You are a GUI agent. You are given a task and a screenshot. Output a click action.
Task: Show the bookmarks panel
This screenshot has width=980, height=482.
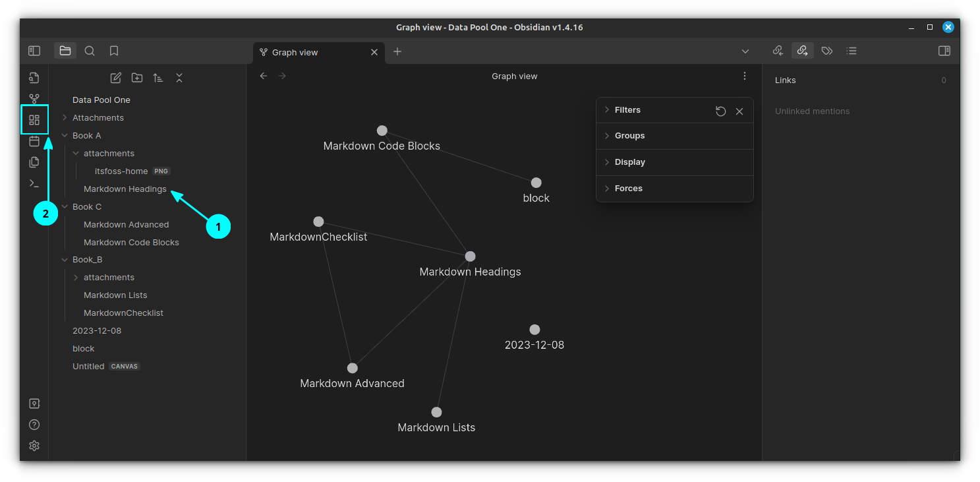[114, 51]
